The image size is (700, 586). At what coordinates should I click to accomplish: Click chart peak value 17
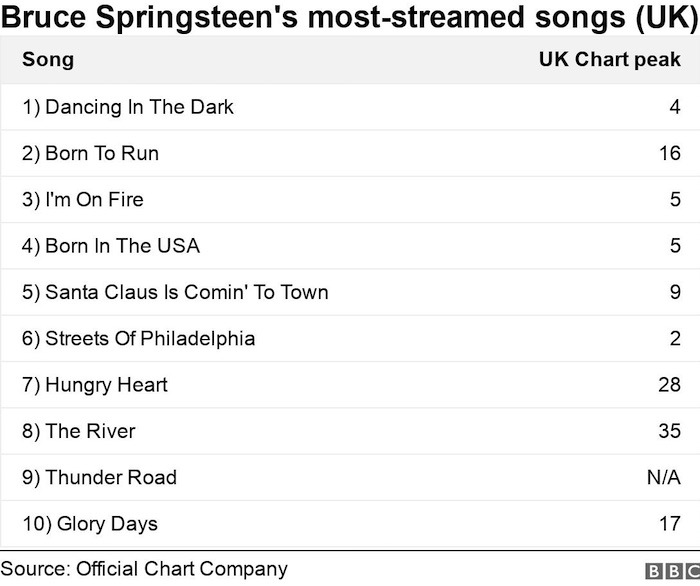click(670, 524)
